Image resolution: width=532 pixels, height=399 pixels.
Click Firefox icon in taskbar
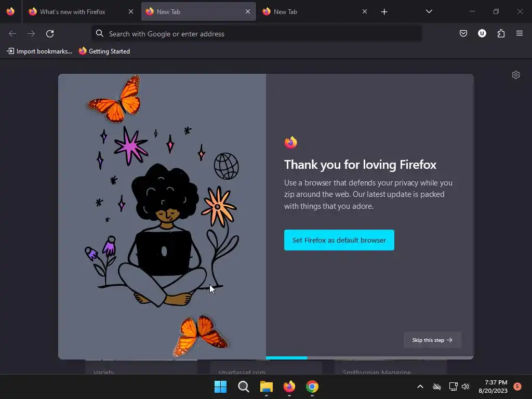click(289, 387)
